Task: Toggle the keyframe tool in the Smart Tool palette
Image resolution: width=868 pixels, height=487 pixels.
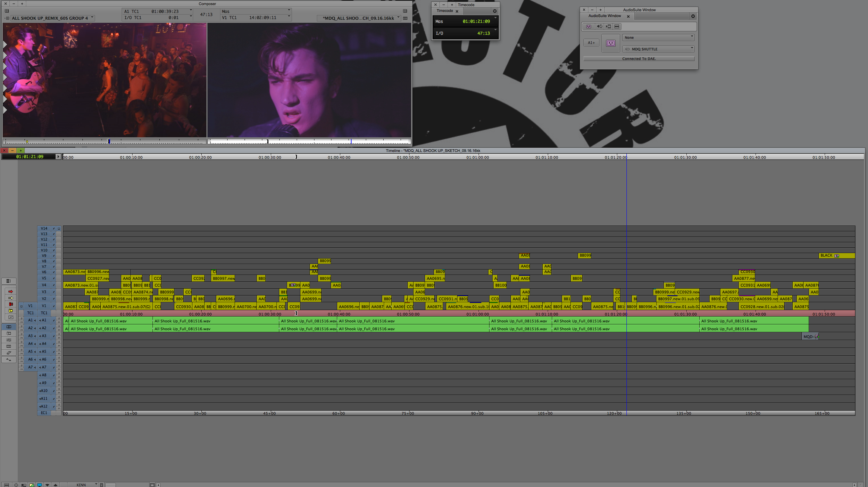Action: pos(10,317)
